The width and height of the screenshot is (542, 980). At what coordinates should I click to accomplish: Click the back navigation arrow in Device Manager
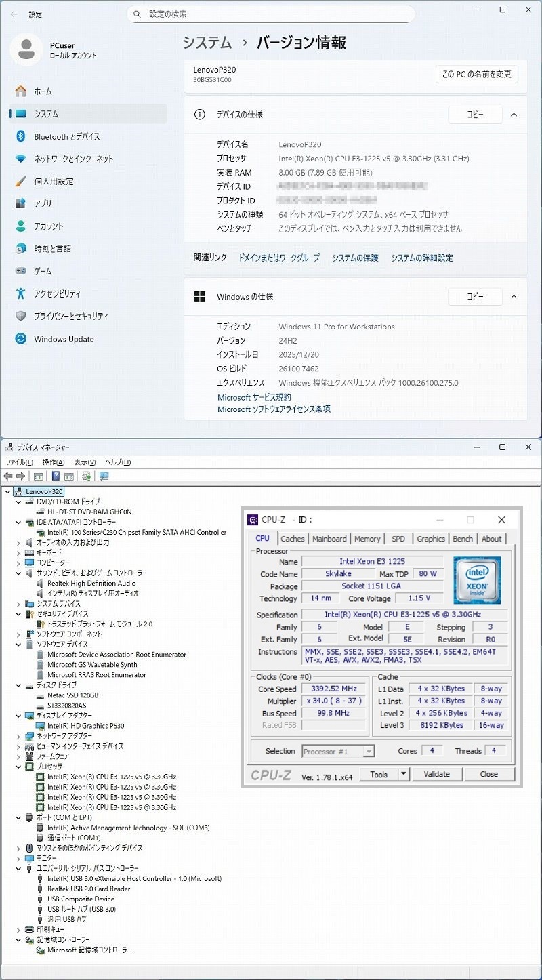(7, 476)
